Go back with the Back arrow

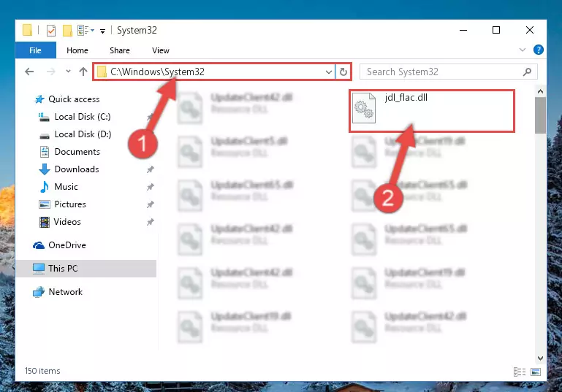pyautogui.click(x=29, y=72)
